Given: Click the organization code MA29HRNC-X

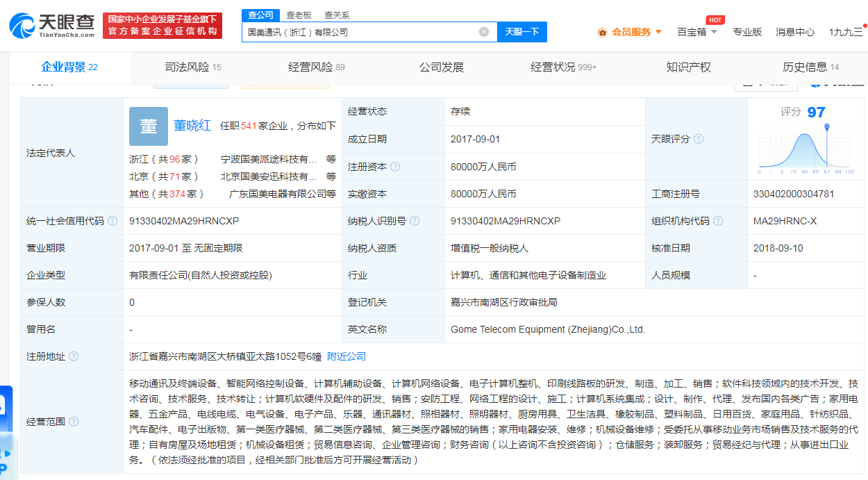Looking at the screenshot, I should click(x=785, y=221).
